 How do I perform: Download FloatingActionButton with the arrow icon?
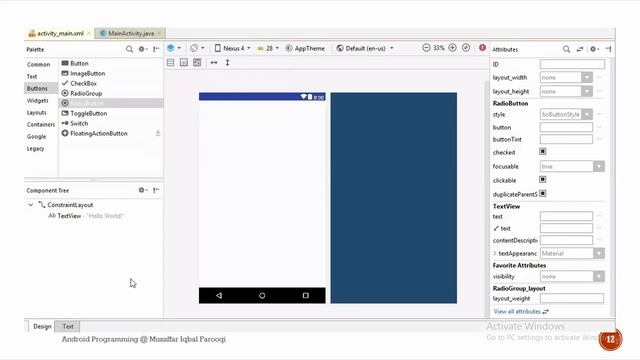158,133
